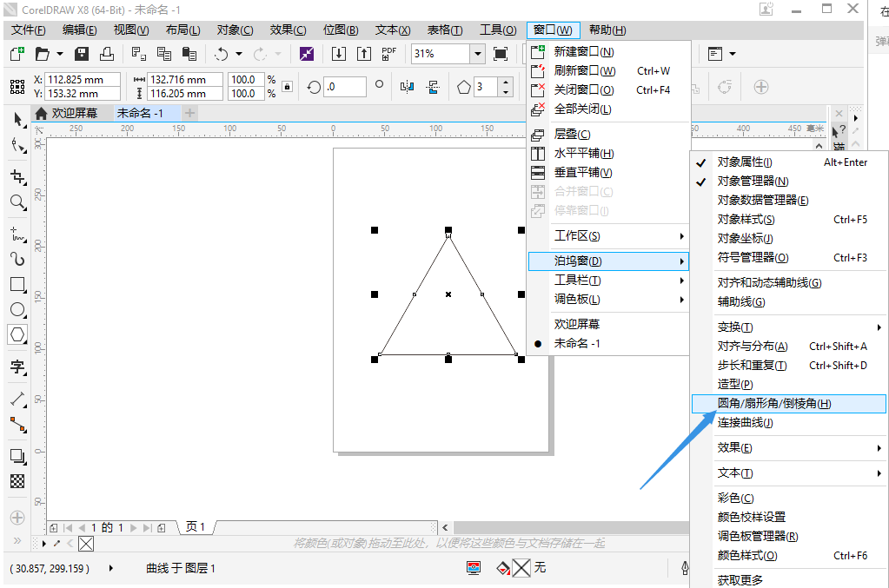This screenshot has height=588, width=889.
Task: Click the add new tab plus button
Action: pyautogui.click(x=190, y=113)
